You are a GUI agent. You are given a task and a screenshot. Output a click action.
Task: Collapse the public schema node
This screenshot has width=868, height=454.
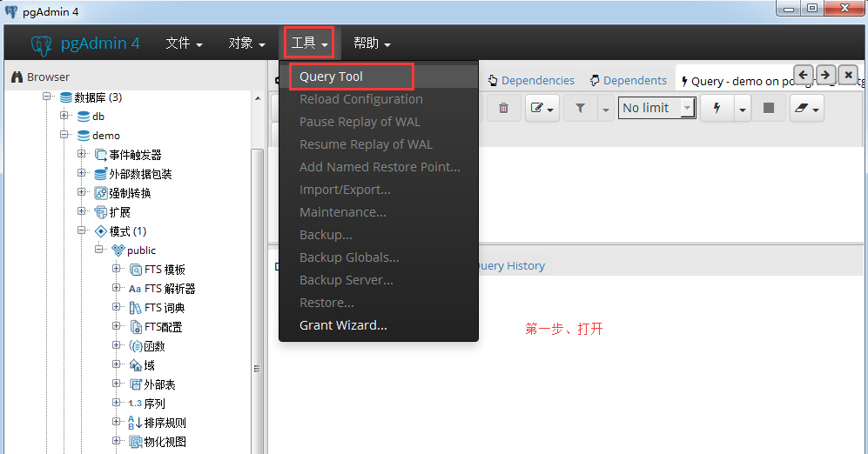pos(98,250)
